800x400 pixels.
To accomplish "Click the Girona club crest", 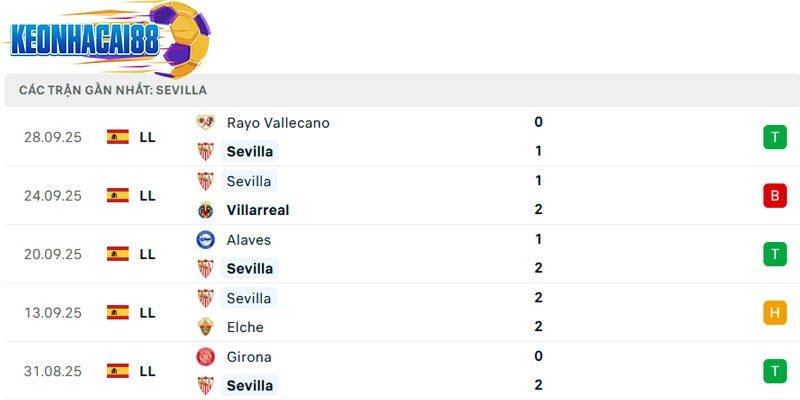I will [x=205, y=357].
